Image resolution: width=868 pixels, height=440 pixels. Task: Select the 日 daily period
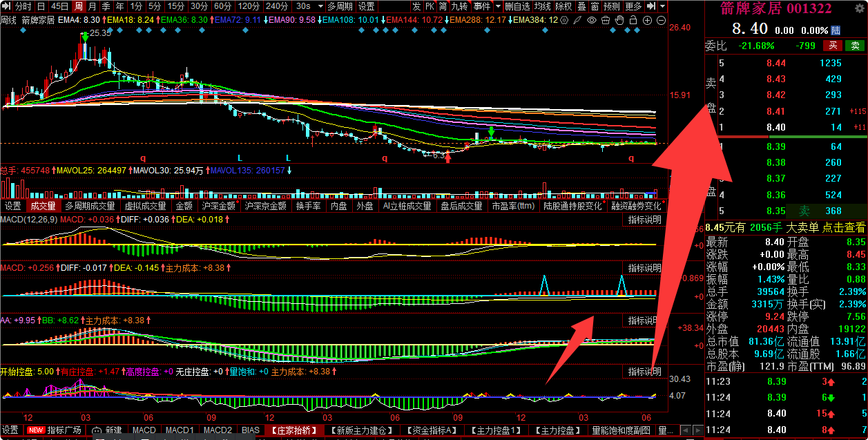(41, 6)
